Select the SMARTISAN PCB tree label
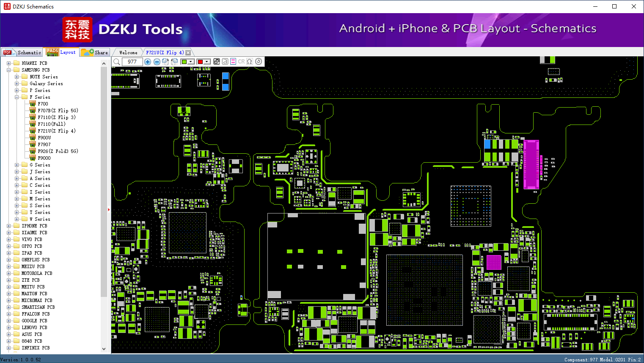The image size is (644, 363). [38, 307]
